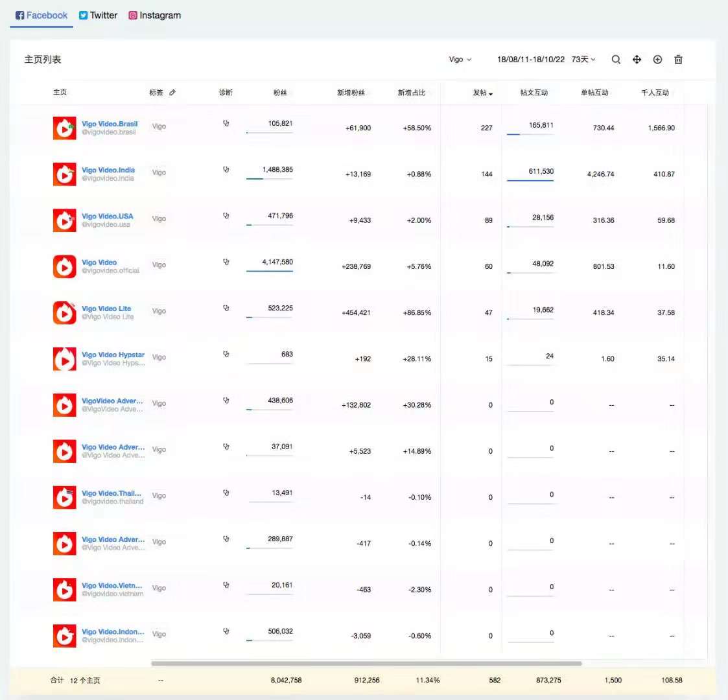Open diagnosis for the 289,887 fans row
Image resolution: width=728 pixels, height=700 pixels.
click(226, 539)
